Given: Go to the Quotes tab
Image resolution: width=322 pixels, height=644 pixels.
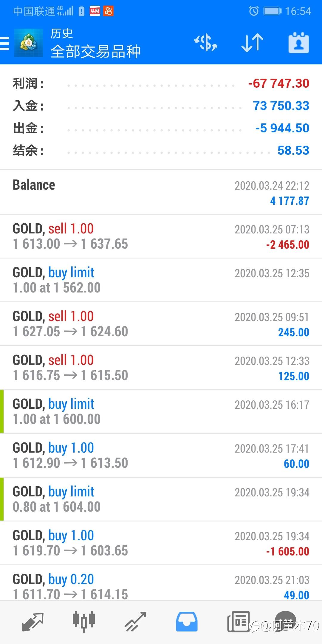Looking at the screenshot, I should tap(33, 622).
